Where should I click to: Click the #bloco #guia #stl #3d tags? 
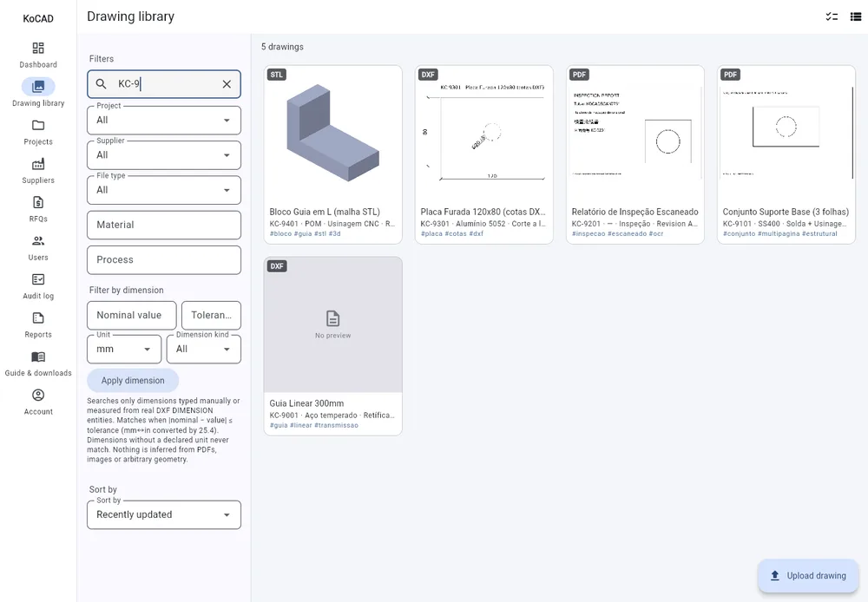305,234
